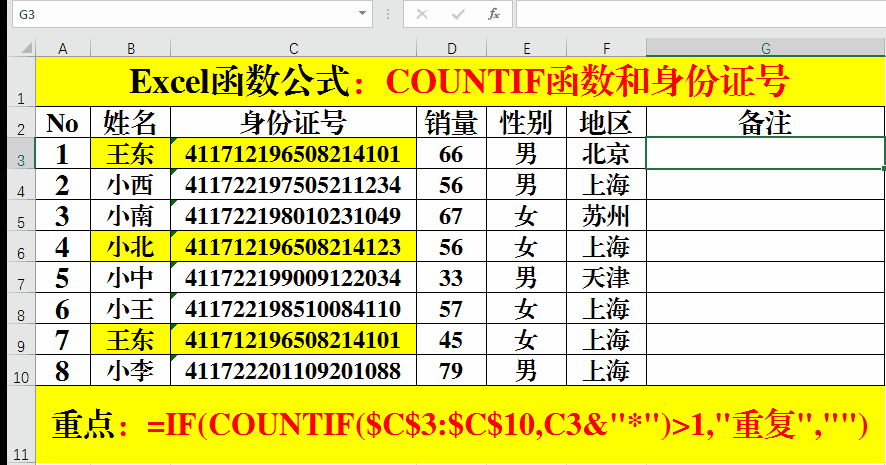Viewport: 886px width, 465px height.
Task: Select row 10 header
Action: coord(21,370)
